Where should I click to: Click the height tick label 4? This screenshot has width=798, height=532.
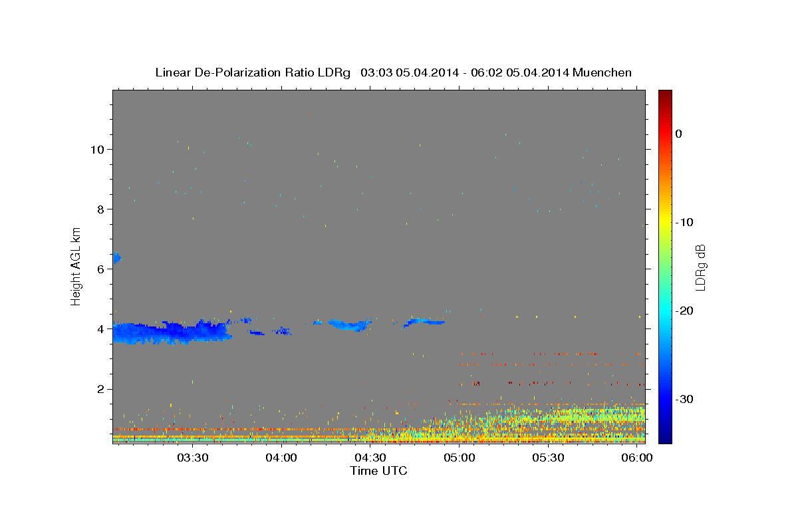coord(100,329)
